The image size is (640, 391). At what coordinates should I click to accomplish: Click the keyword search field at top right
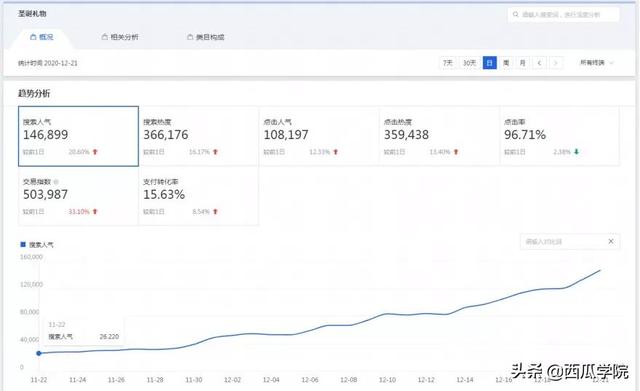[563, 15]
